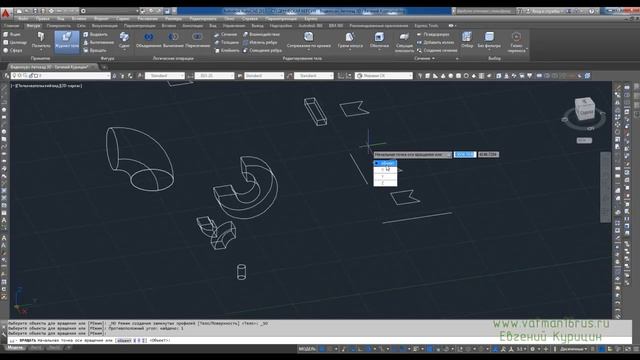Toggle the Журнал тела button

(67, 41)
